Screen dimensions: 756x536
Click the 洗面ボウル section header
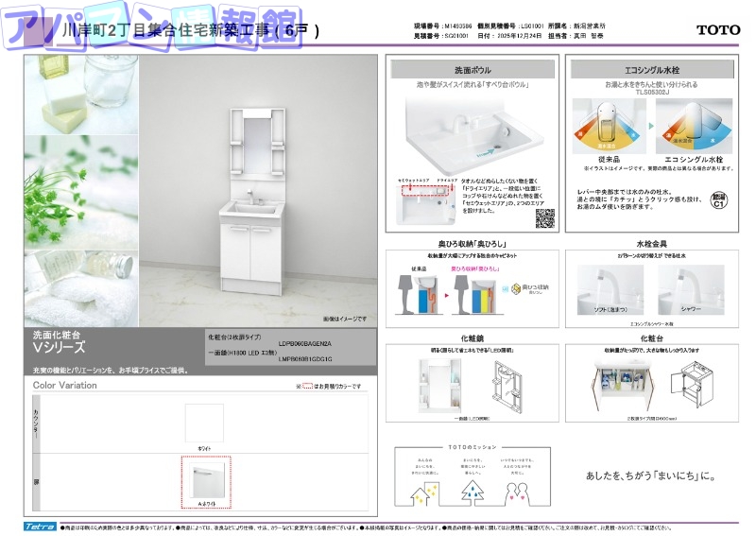472,70
